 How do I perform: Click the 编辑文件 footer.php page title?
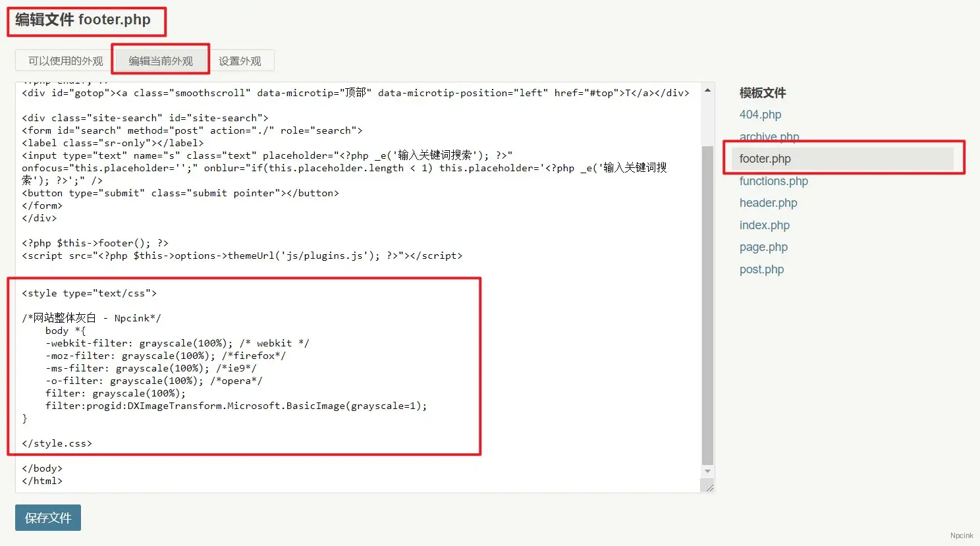coord(83,20)
